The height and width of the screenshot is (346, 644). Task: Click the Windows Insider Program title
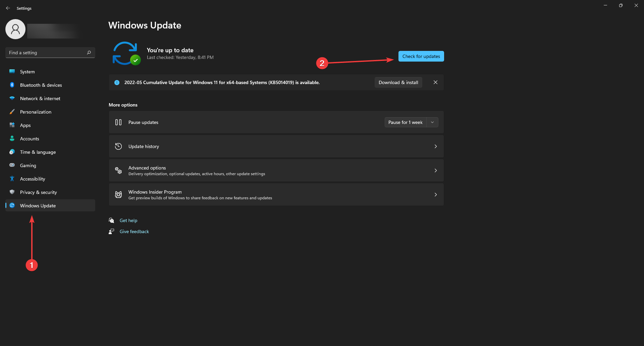pos(155,192)
